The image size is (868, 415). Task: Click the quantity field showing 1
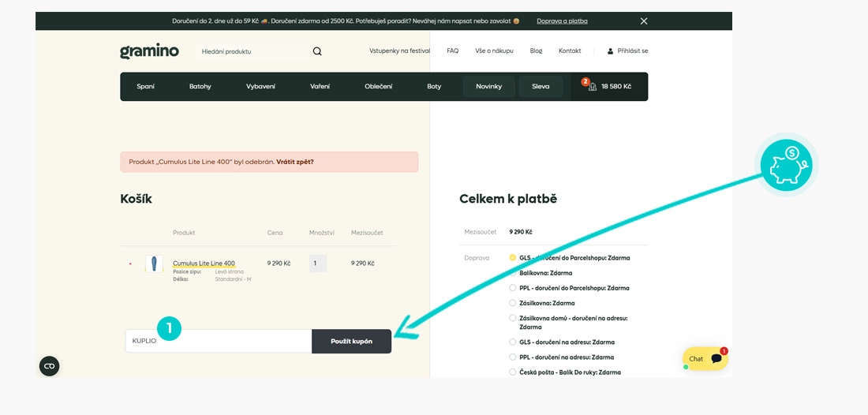318,264
